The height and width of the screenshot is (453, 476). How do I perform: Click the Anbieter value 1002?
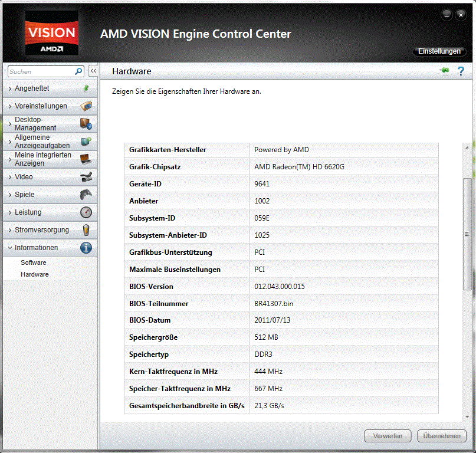click(262, 201)
